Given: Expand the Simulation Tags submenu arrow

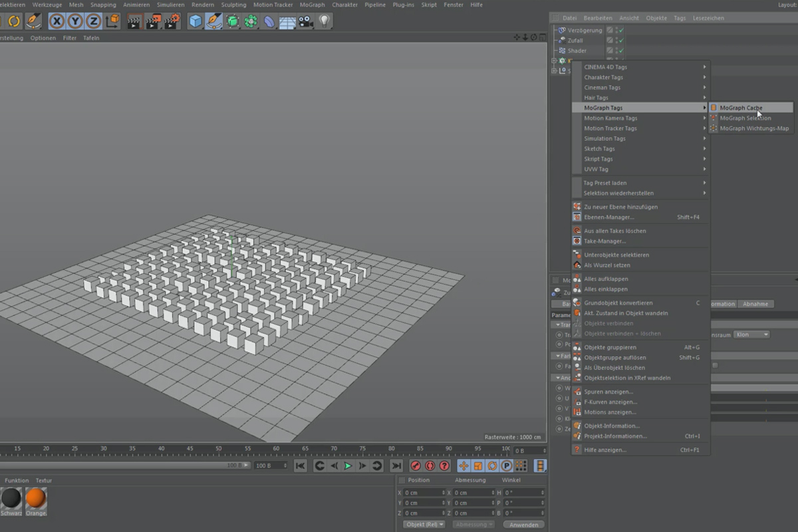Looking at the screenshot, I should 705,138.
